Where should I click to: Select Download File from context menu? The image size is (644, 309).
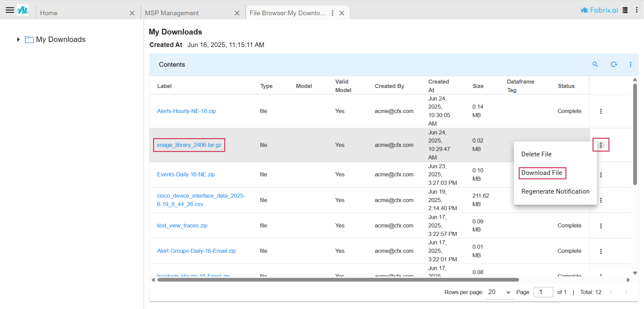541,173
